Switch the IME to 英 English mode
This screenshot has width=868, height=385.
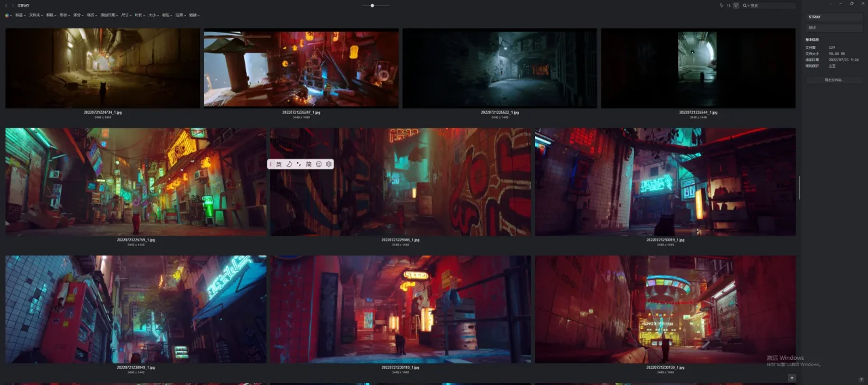(x=279, y=164)
